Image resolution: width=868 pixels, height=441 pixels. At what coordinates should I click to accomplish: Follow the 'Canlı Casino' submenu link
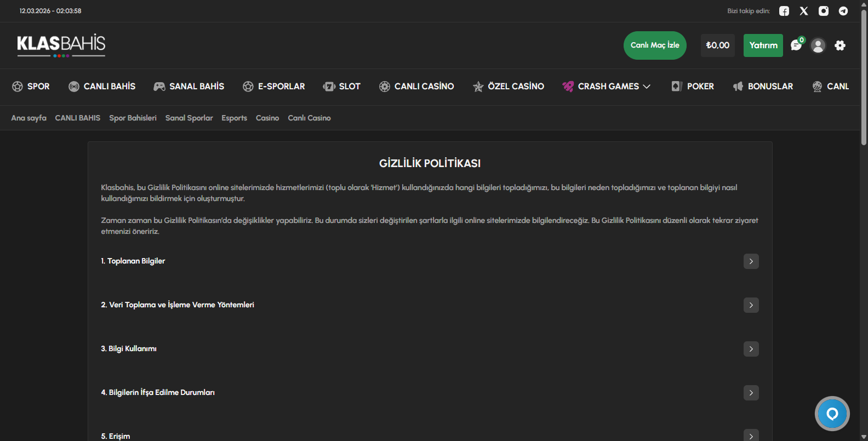pyautogui.click(x=309, y=118)
